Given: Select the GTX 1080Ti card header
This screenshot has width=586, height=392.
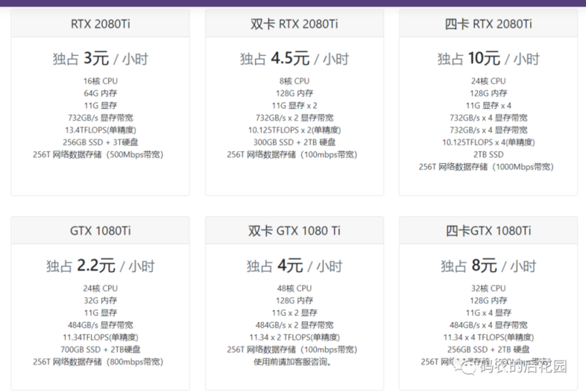Looking at the screenshot, I should pyautogui.click(x=100, y=230).
